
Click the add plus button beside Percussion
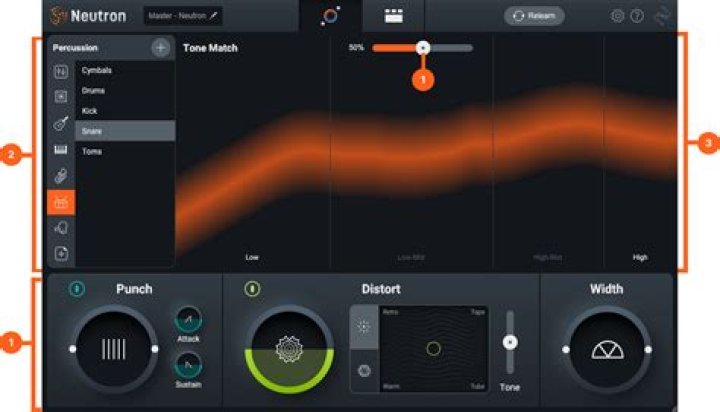click(160, 47)
